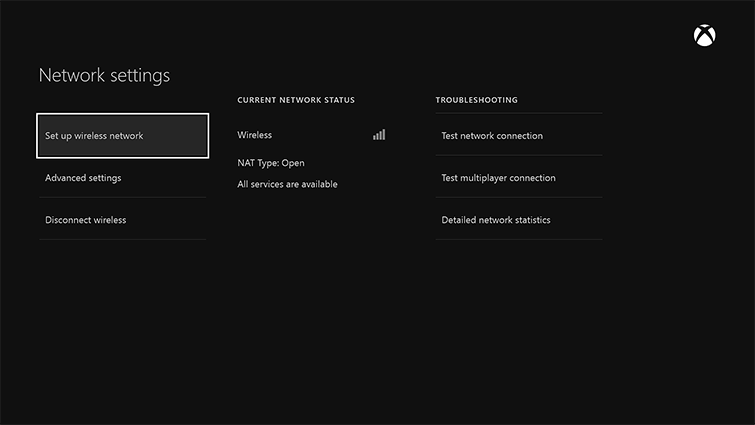Click the Xbox logo icon
The width and height of the screenshot is (755, 425).
point(705,36)
